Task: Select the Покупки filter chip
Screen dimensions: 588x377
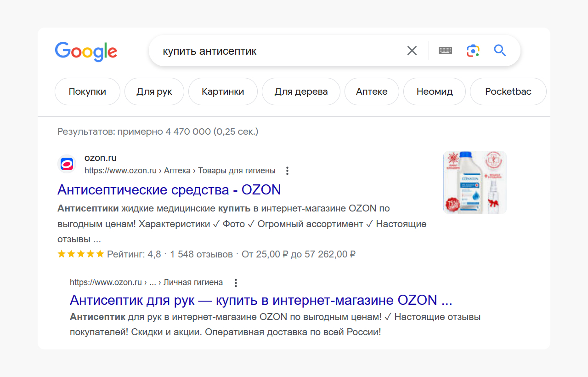Action: (x=87, y=91)
